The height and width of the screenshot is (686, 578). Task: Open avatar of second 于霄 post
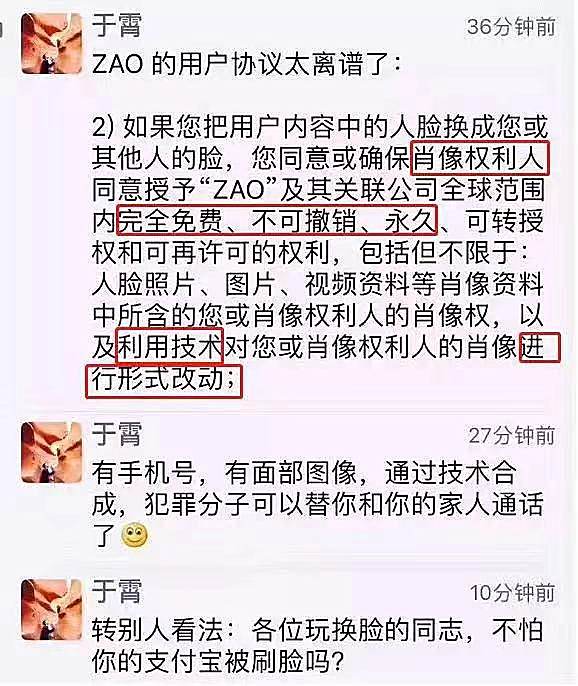click(52, 452)
